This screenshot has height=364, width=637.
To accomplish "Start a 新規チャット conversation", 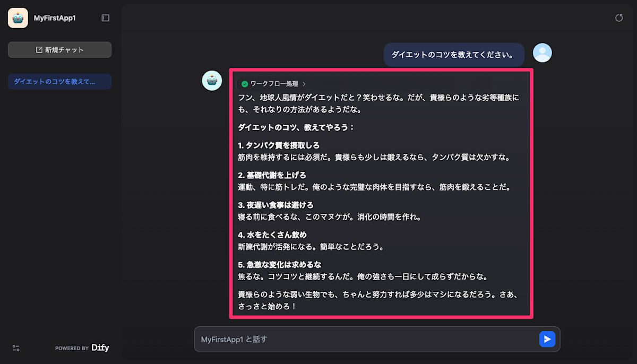I will tap(59, 49).
